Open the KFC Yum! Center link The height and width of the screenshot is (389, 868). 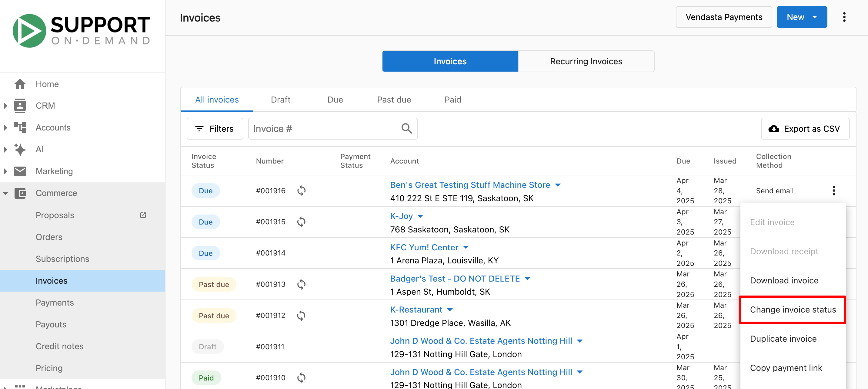[424, 247]
